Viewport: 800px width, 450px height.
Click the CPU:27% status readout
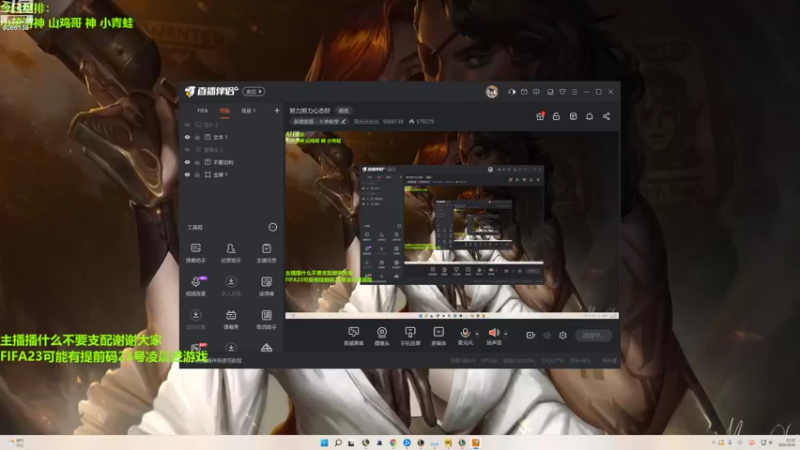point(553,361)
